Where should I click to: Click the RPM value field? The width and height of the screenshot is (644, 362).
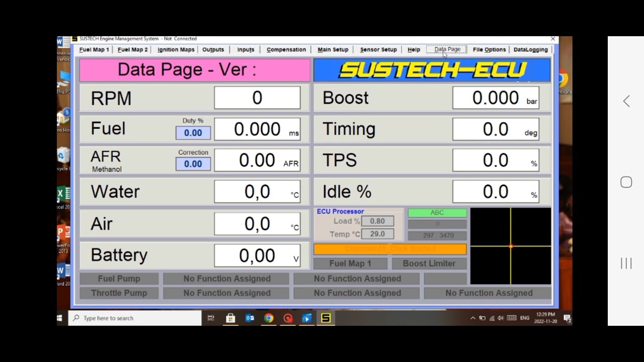pos(257,98)
